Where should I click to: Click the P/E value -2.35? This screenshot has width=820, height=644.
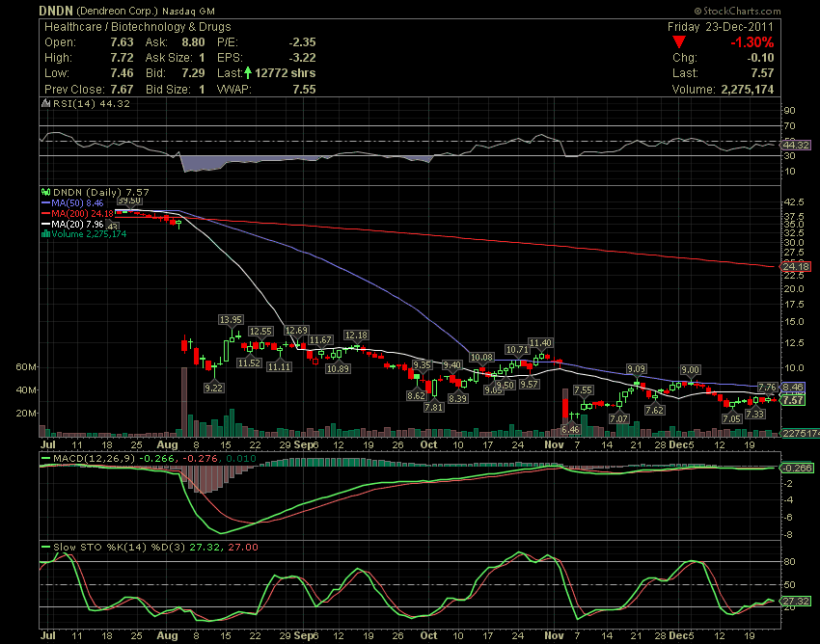302,41
